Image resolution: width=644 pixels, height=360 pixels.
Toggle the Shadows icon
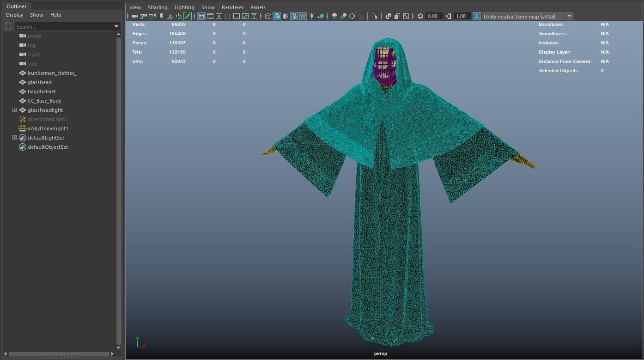click(x=321, y=16)
